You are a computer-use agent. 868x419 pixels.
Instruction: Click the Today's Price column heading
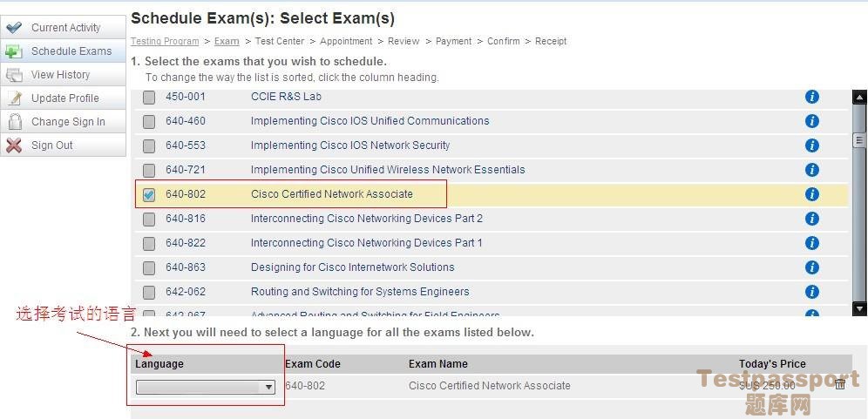point(772,363)
